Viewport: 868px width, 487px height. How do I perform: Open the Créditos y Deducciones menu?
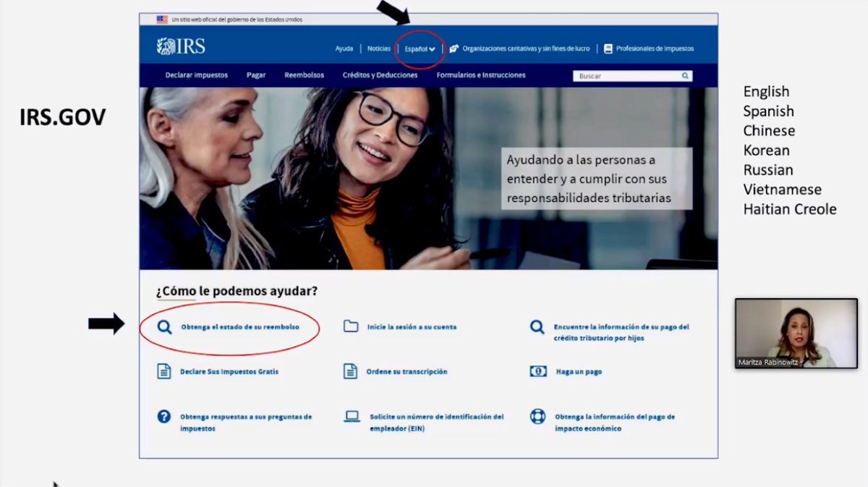pyautogui.click(x=380, y=75)
